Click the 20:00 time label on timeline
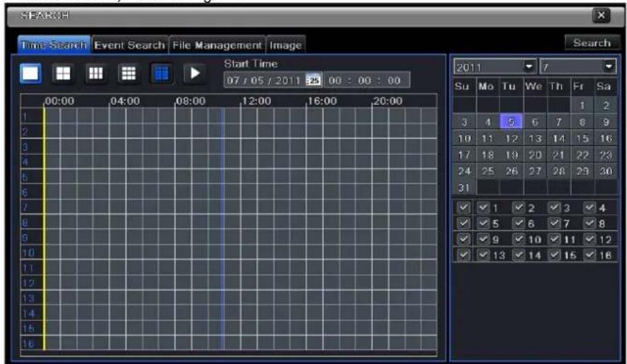Image resolution: width=627 pixels, height=364 pixels. coord(387,101)
